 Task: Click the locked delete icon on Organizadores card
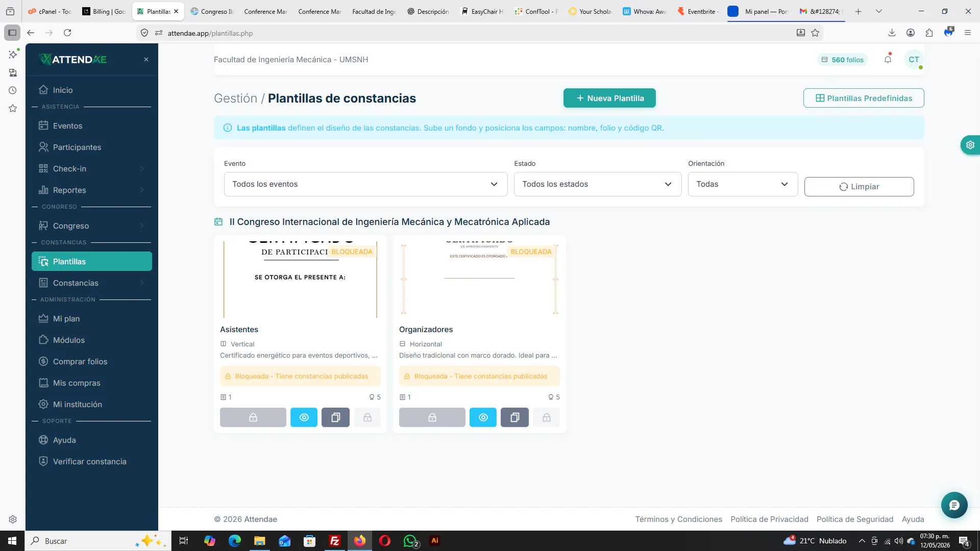tap(546, 417)
